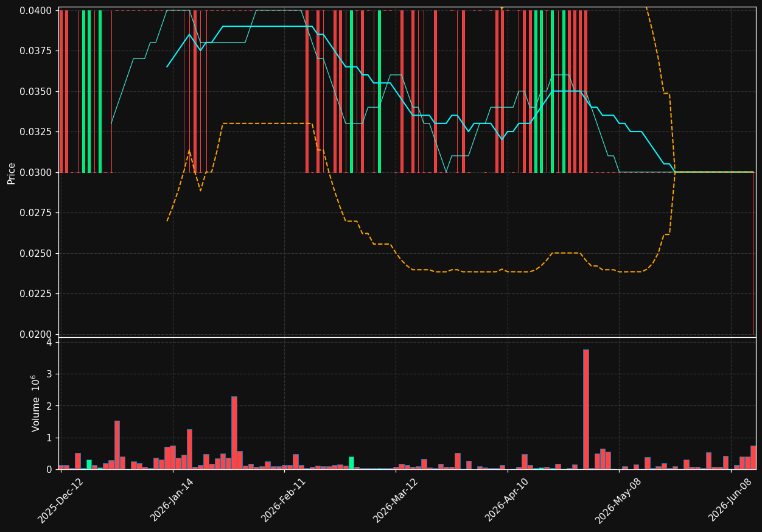Click the 2025-Dec-12 date label

tap(60, 500)
